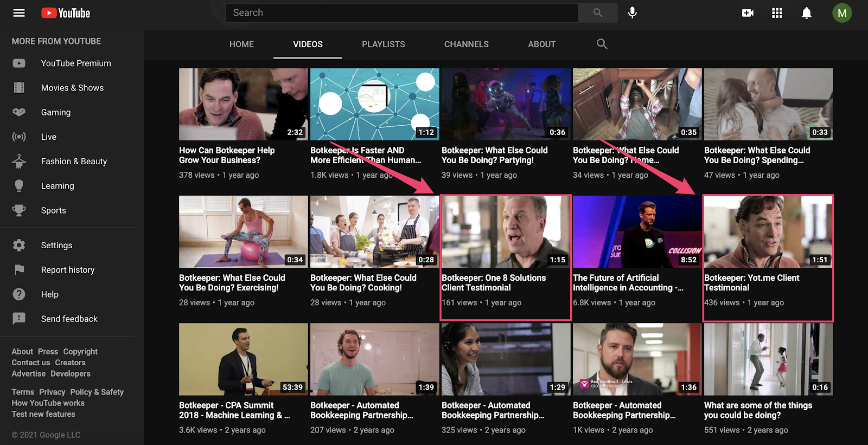Search within the channel magnifier icon
This screenshot has height=445, width=868.
coord(602,44)
